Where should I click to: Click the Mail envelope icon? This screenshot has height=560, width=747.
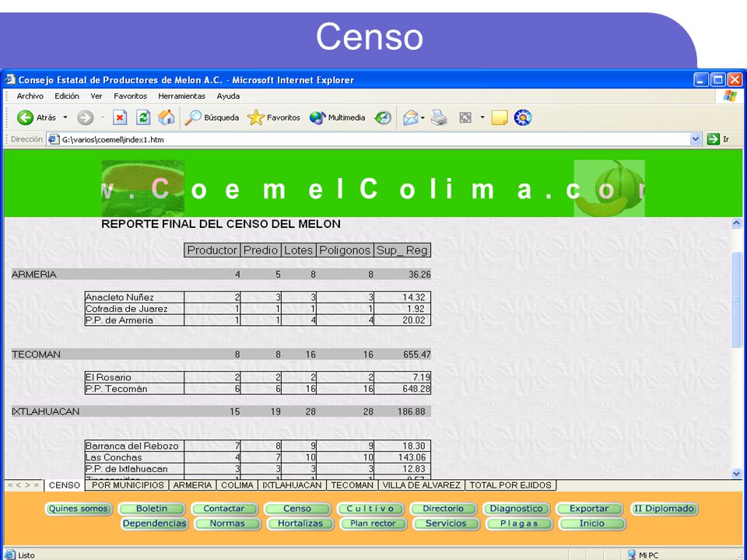[x=410, y=117]
